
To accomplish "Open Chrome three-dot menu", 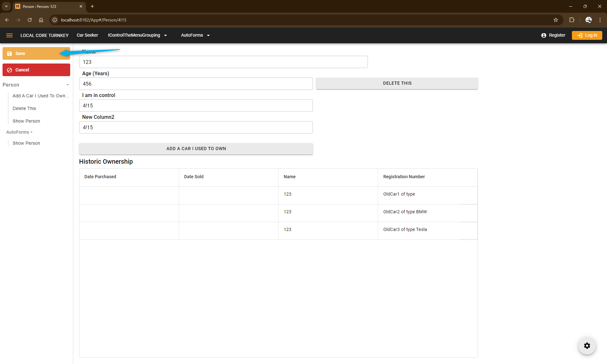I will [600, 20].
